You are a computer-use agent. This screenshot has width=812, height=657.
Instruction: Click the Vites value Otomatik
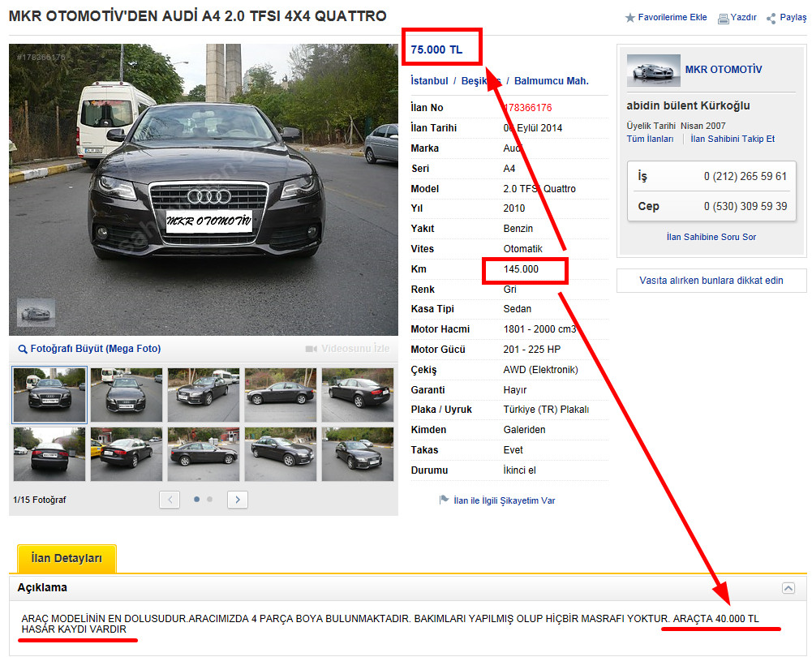[523, 248]
